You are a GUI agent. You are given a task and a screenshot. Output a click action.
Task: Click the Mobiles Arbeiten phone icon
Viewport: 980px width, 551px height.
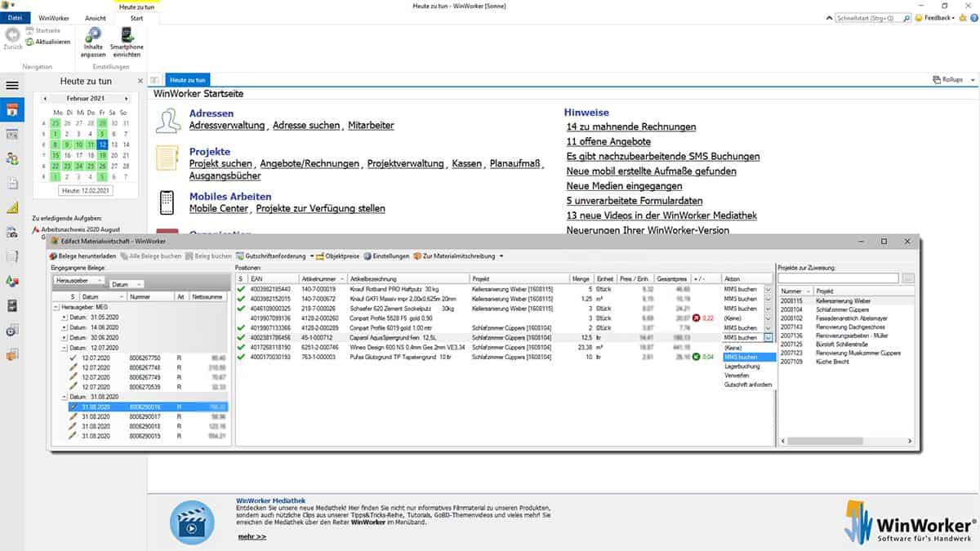click(167, 202)
